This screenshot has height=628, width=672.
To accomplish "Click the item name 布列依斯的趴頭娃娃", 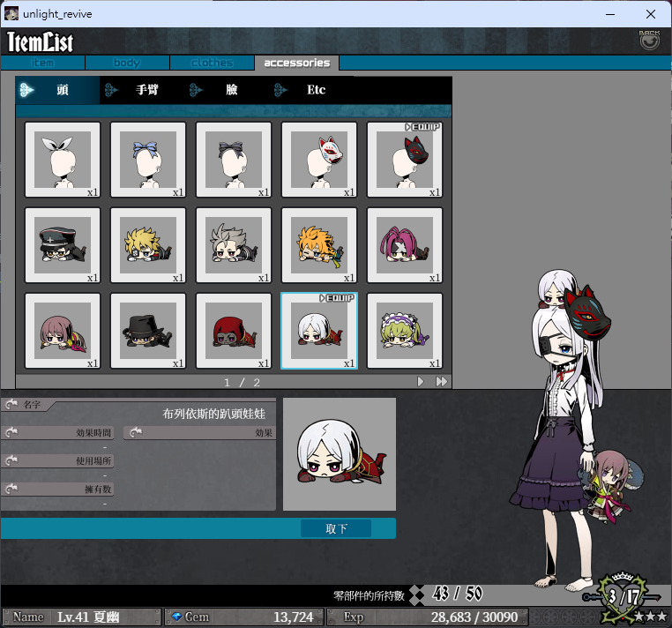I will (213, 414).
